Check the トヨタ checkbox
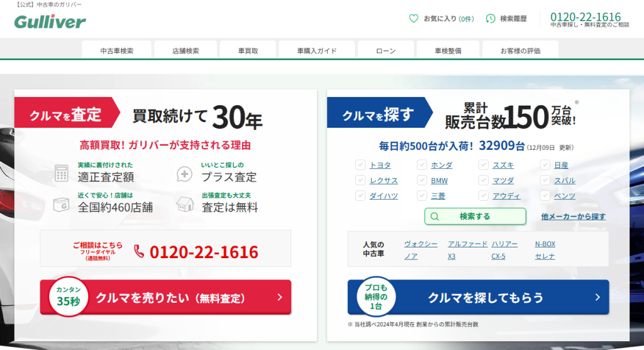Image resolution: width=644 pixels, height=350 pixels. 360,165
